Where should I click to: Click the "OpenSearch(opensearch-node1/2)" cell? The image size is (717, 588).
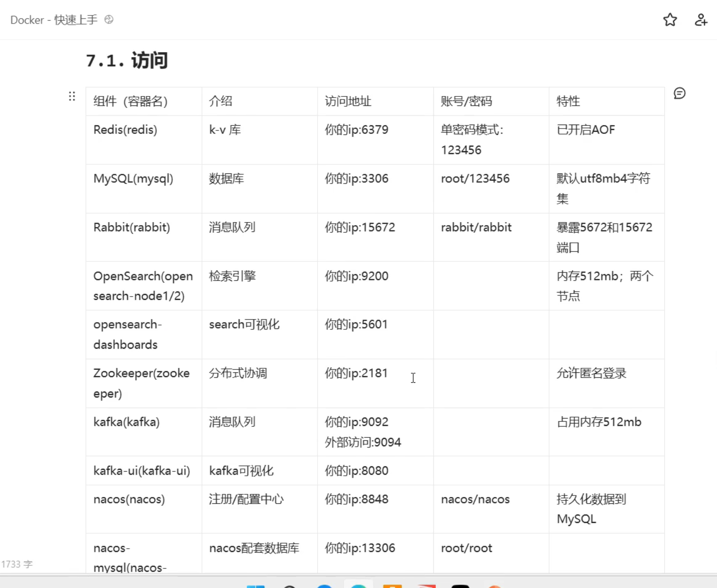(144, 286)
